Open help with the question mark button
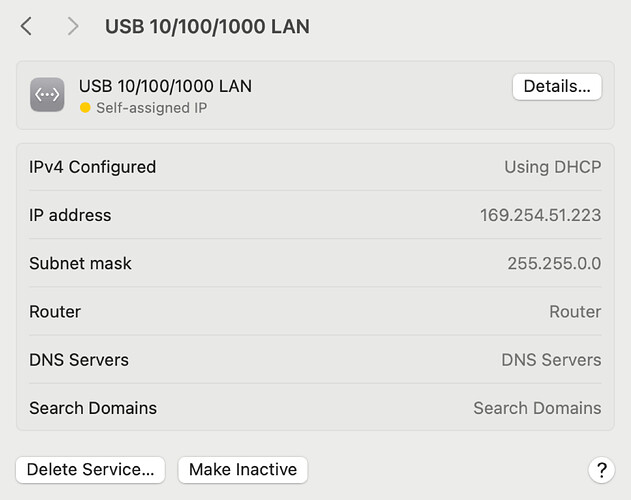The width and height of the screenshot is (631, 500). click(601, 469)
